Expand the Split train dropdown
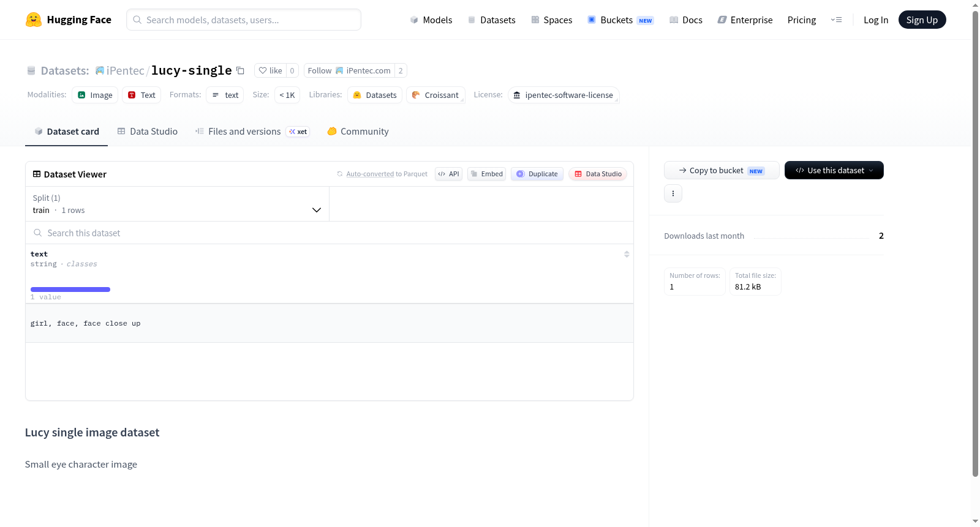 point(177,204)
